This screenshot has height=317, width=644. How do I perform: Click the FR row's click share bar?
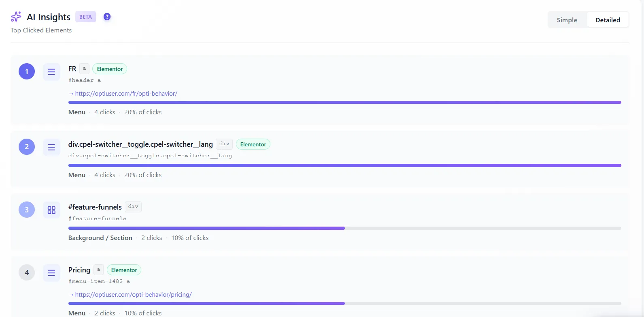coord(345,103)
